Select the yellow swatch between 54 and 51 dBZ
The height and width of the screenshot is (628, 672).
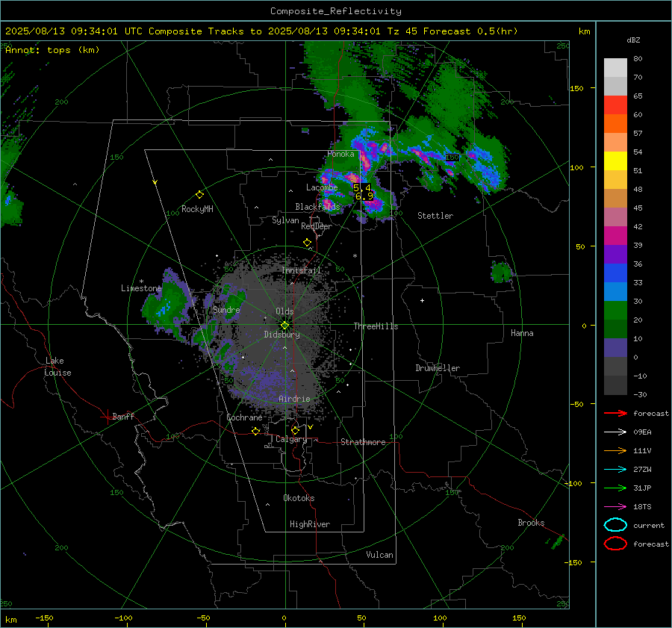pos(615,161)
